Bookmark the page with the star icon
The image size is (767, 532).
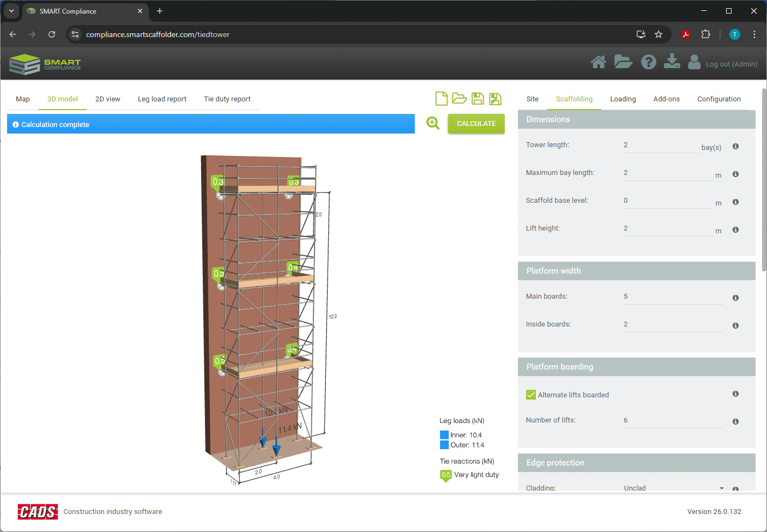659,34
